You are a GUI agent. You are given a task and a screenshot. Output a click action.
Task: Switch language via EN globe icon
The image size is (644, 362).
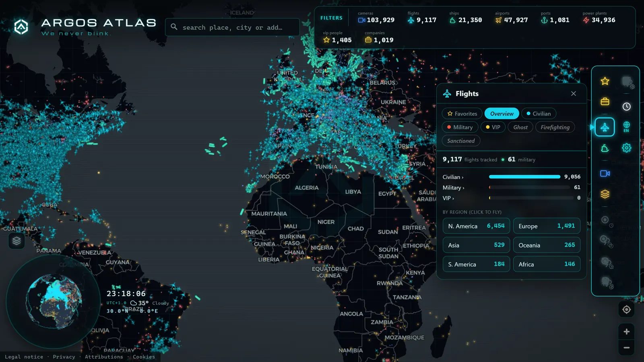tap(626, 127)
